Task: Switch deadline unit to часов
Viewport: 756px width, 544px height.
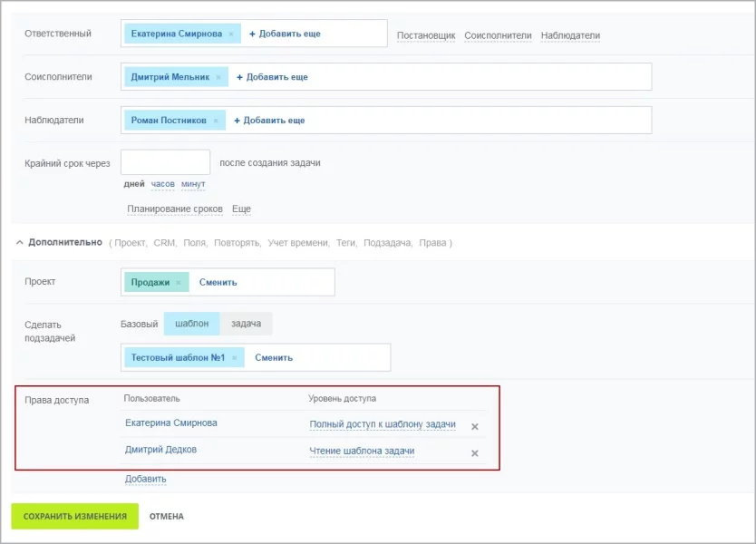Action: coord(163,184)
